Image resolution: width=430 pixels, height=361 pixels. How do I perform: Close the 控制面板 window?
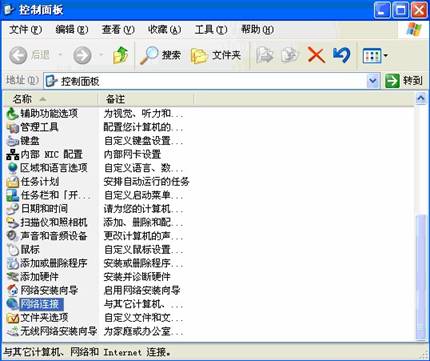[419, 10]
